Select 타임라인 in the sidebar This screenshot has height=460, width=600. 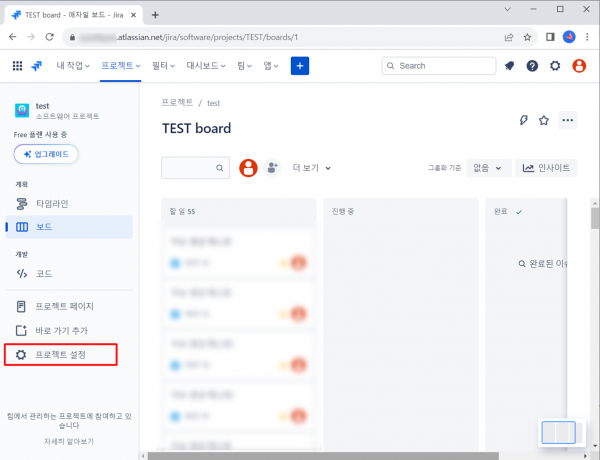[x=51, y=203]
